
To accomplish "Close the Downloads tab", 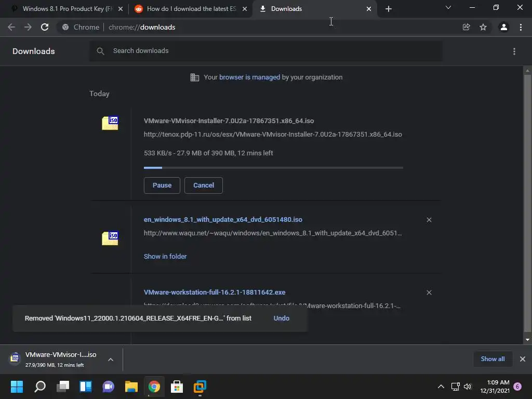I will 369,9.
